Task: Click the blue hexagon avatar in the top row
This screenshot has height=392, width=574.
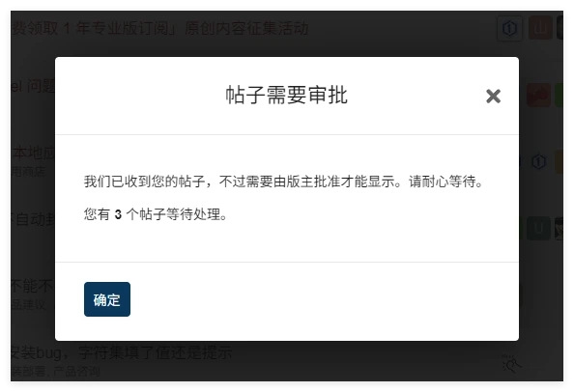Action: [x=509, y=28]
